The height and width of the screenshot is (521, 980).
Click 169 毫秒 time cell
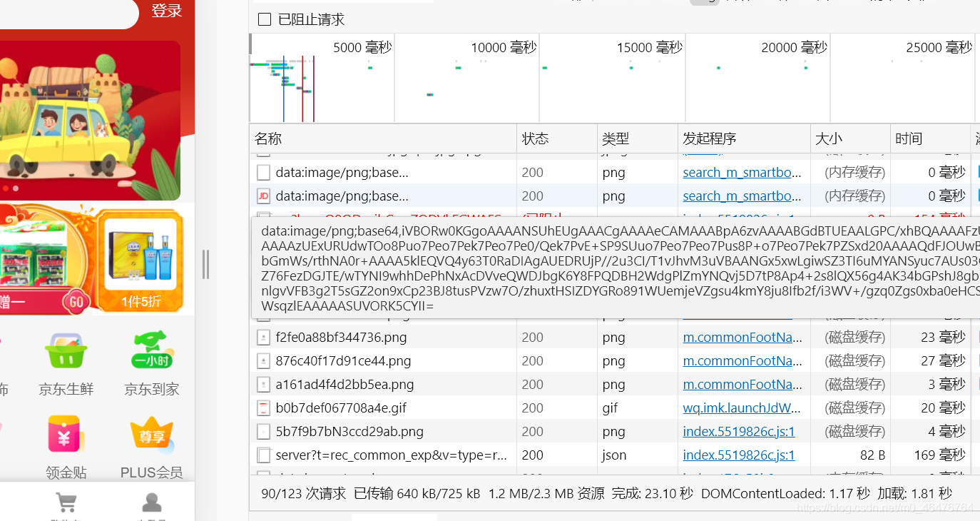[939, 455]
